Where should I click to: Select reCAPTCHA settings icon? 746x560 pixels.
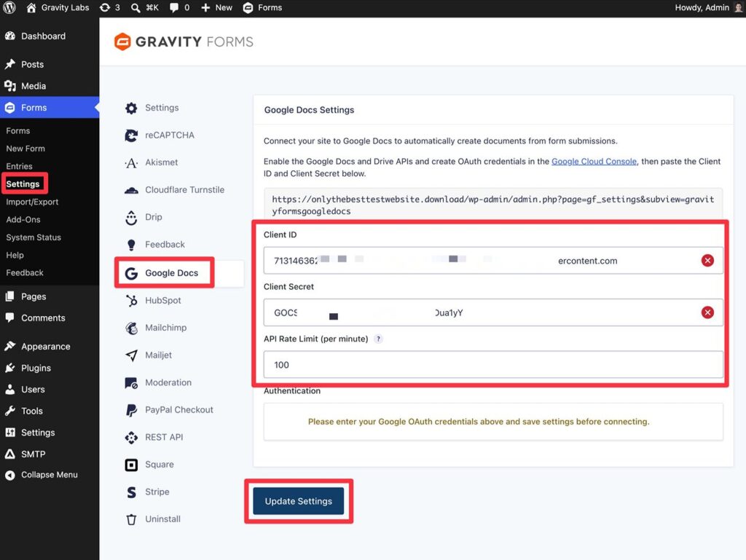coord(131,135)
